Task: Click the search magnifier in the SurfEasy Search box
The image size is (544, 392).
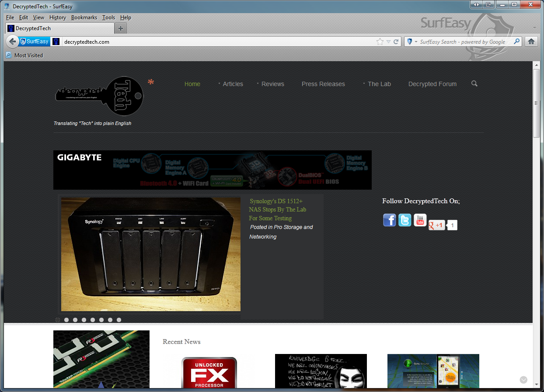Action: [x=517, y=42]
